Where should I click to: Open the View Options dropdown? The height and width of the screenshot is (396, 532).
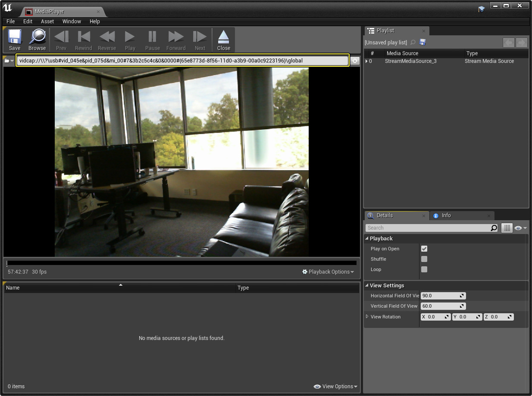(335, 387)
